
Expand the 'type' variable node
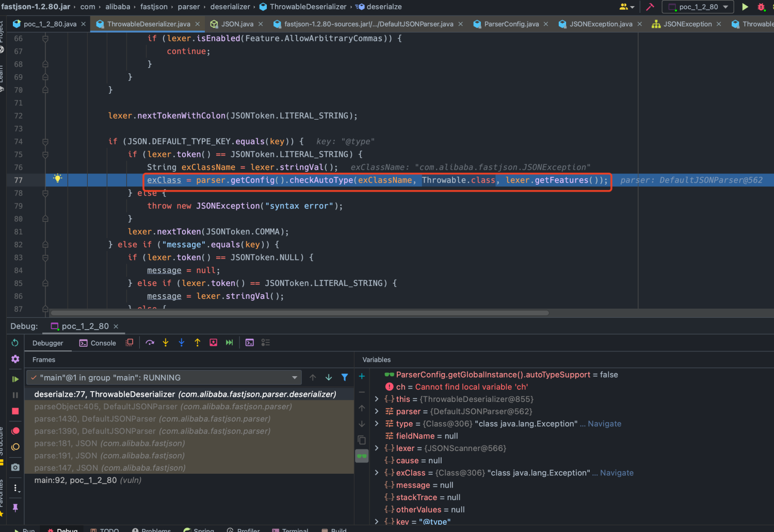377,424
